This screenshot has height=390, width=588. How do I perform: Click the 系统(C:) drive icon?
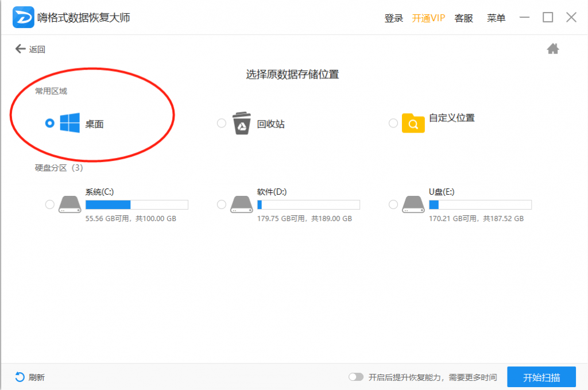coord(69,204)
